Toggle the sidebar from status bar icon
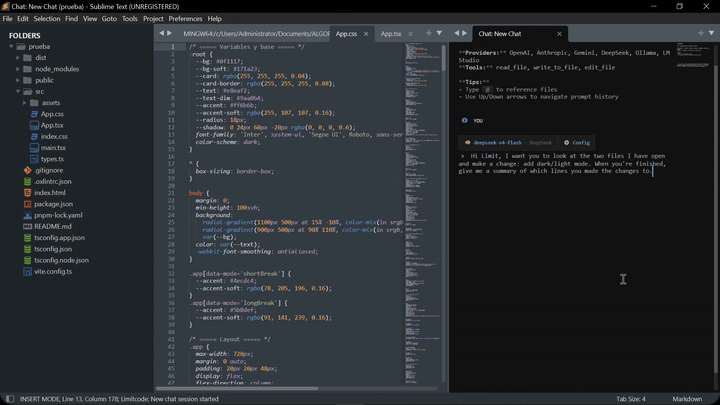The width and height of the screenshot is (720, 405). pyautogui.click(x=10, y=399)
